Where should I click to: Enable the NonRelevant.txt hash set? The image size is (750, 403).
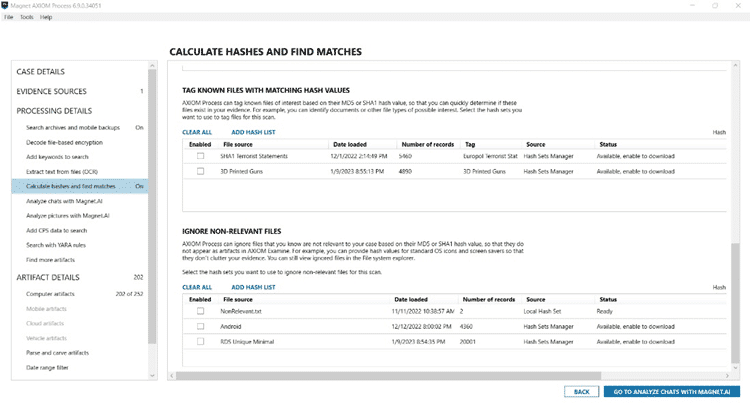200,311
